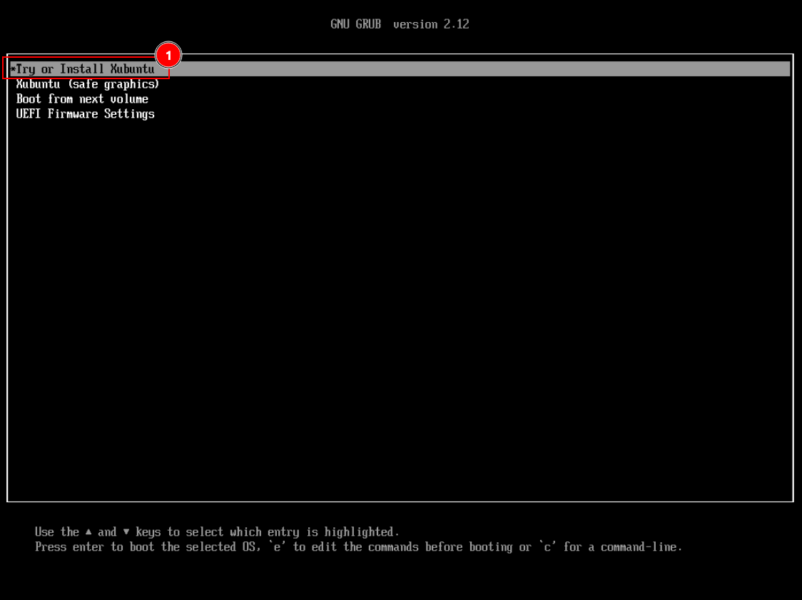Screen dimensions: 802x600
Task: Click the down arrow symbol in help text
Action: pyautogui.click(x=126, y=532)
